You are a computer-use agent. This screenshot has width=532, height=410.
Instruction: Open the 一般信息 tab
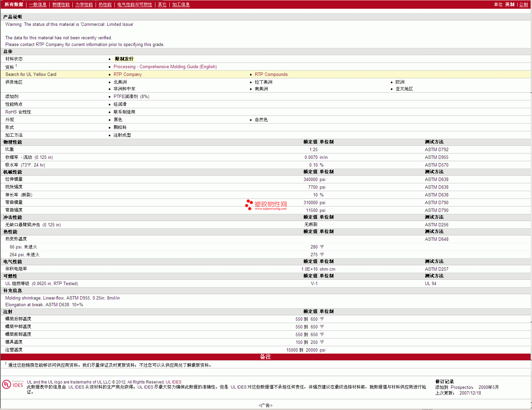(38, 4)
